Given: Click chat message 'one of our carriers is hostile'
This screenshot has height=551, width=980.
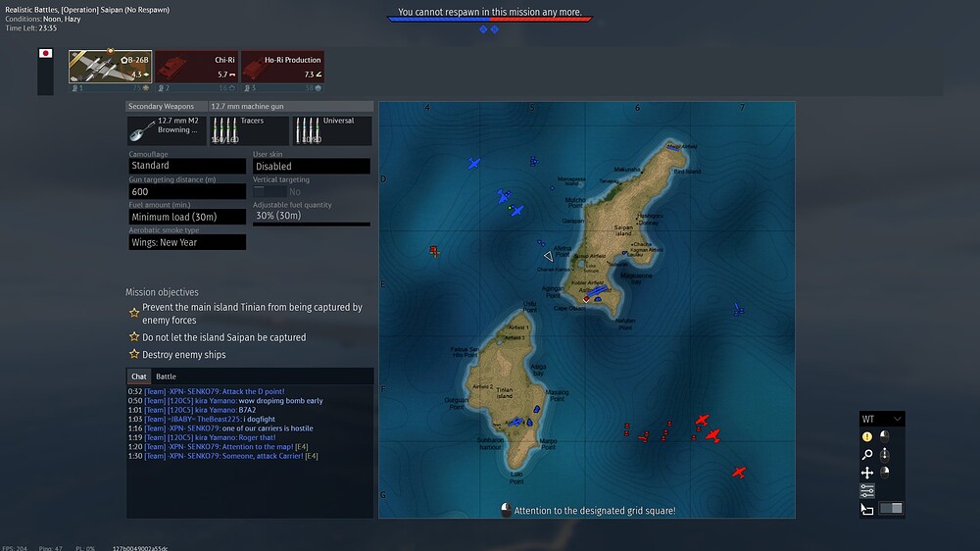Looking at the screenshot, I should coord(268,428).
